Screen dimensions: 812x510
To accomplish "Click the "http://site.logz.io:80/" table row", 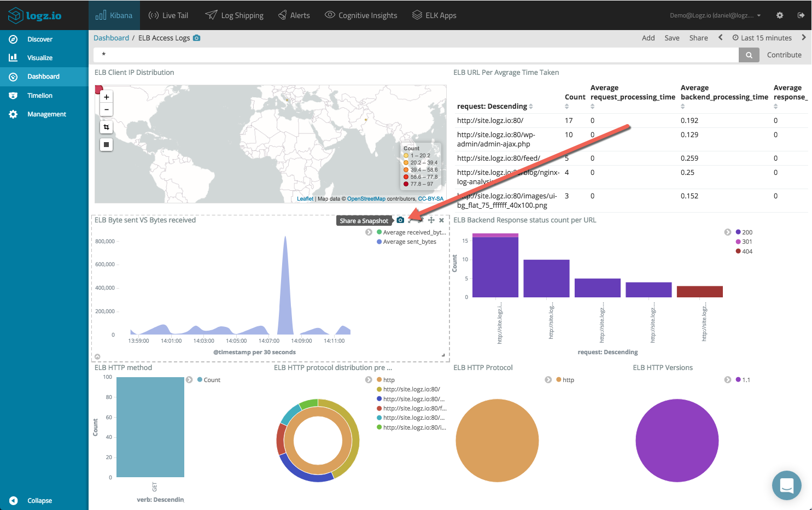I will tap(632, 120).
